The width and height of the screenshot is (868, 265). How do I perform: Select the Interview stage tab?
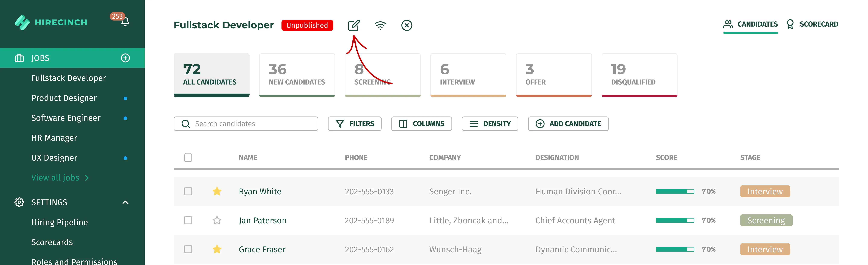468,75
